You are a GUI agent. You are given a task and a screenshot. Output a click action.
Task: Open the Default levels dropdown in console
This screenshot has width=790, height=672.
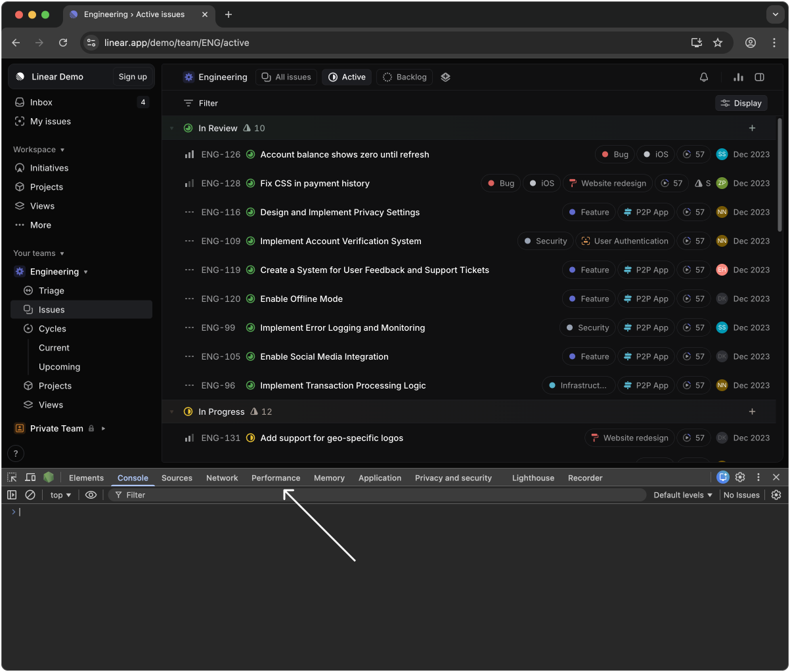[x=682, y=495]
